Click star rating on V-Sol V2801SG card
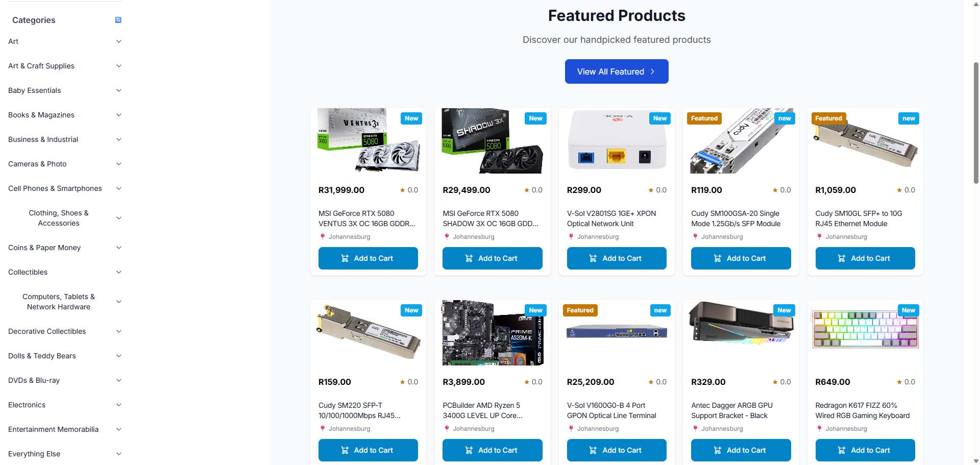Image resolution: width=980 pixels, height=465 pixels. [657, 190]
